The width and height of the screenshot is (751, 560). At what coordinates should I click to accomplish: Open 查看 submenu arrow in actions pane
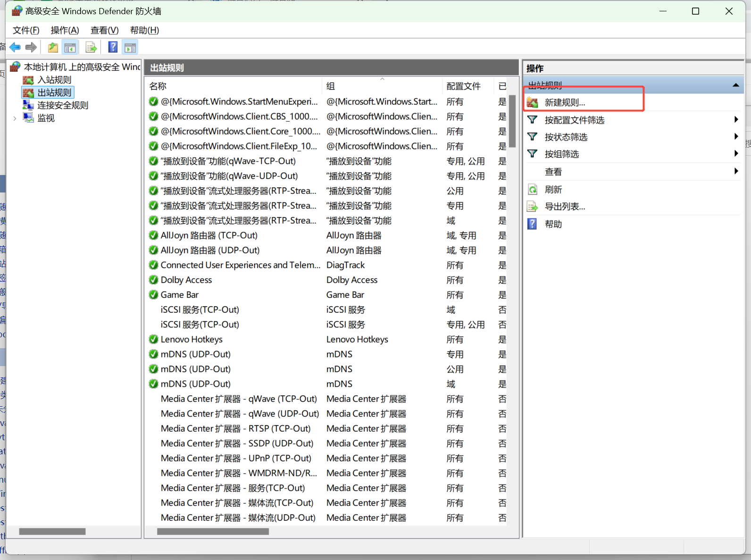tap(736, 171)
